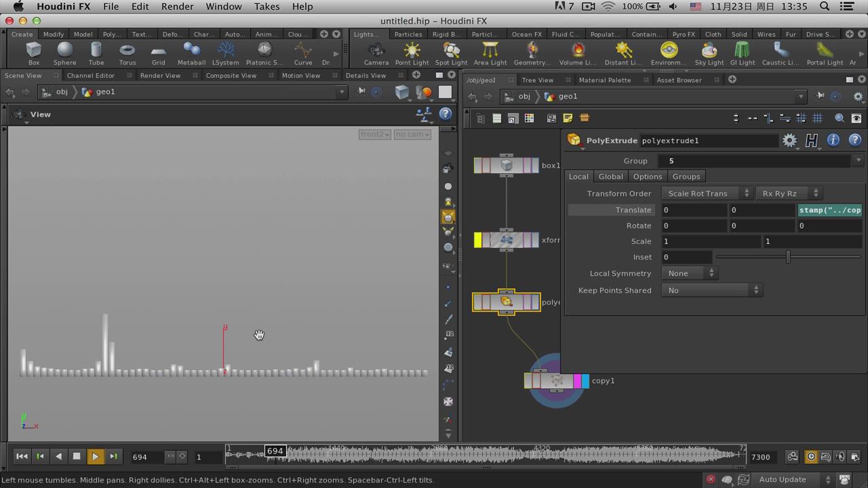Click the timeline at current frame 694
This screenshot has width=868, height=488.
pyautogui.click(x=275, y=451)
